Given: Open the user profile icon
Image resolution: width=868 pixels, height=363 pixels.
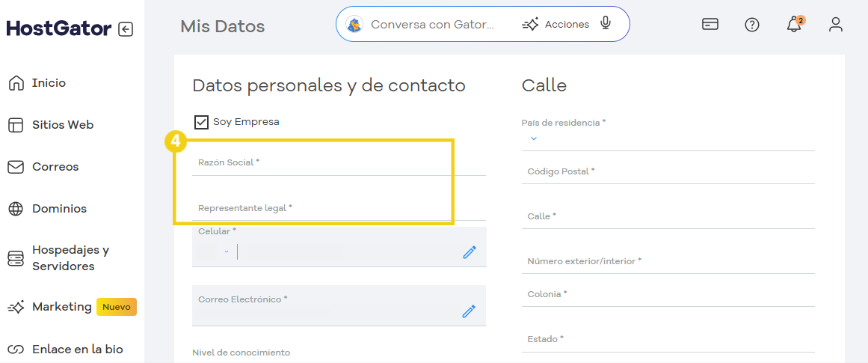Looking at the screenshot, I should click(835, 25).
